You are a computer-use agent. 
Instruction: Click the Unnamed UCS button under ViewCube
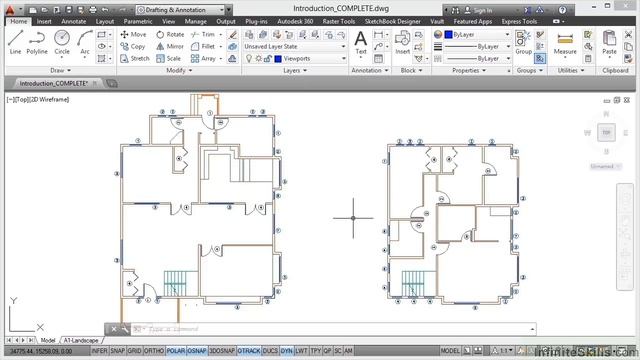click(x=606, y=166)
